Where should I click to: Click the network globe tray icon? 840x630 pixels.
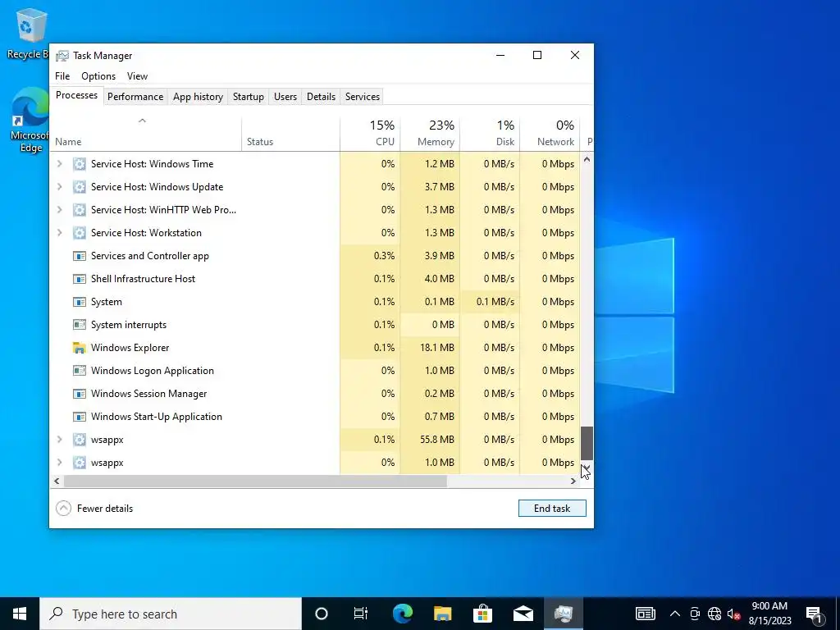[x=714, y=614]
